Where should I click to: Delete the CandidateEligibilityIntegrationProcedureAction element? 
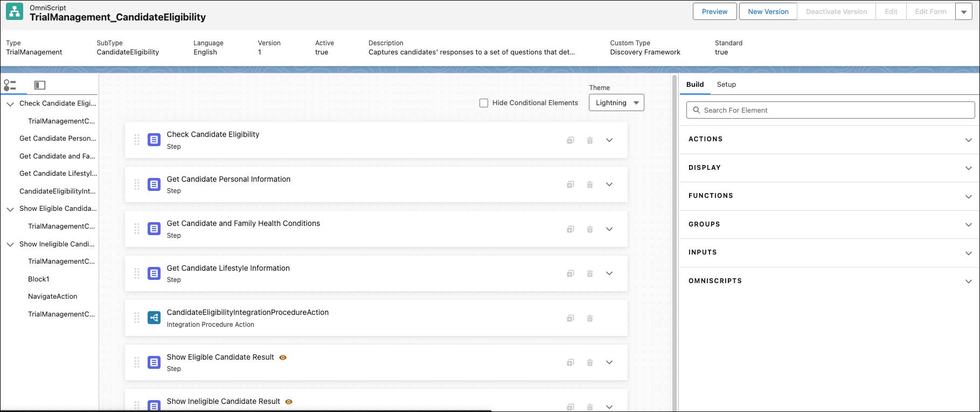pyautogui.click(x=590, y=318)
